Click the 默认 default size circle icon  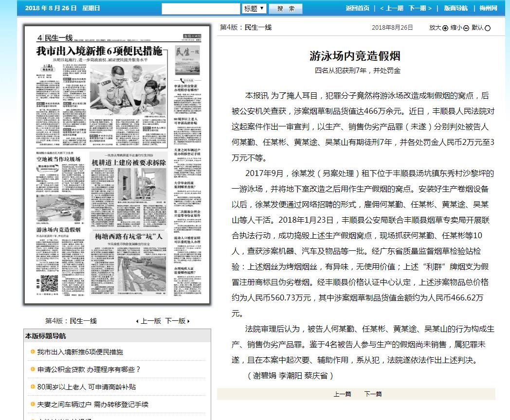[x=488, y=28]
